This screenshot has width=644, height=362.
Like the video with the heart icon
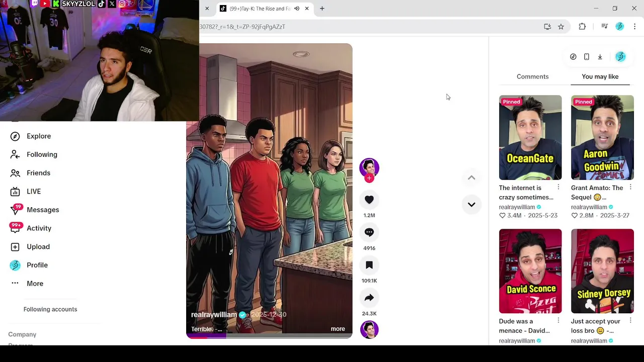369,200
